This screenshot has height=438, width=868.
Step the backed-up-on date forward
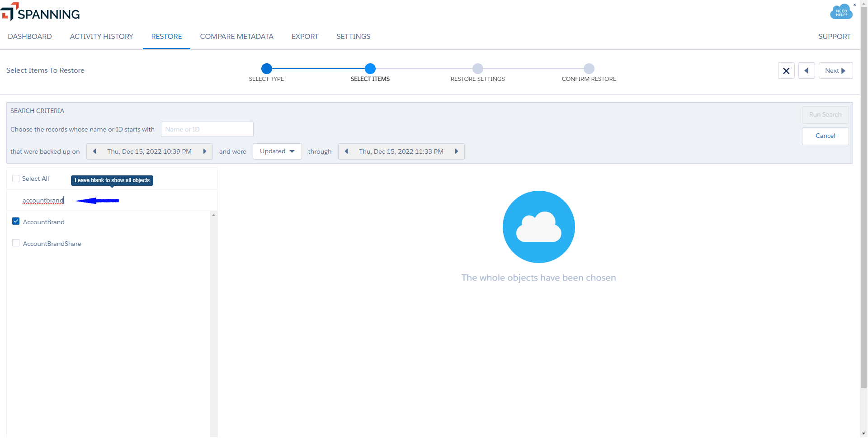(x=205, y=151)
